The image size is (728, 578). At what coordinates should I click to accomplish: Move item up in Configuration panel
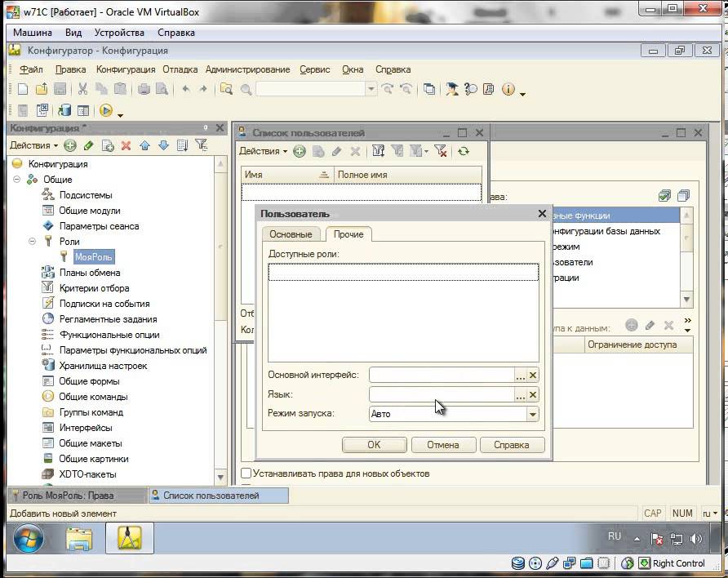(144, 145)
